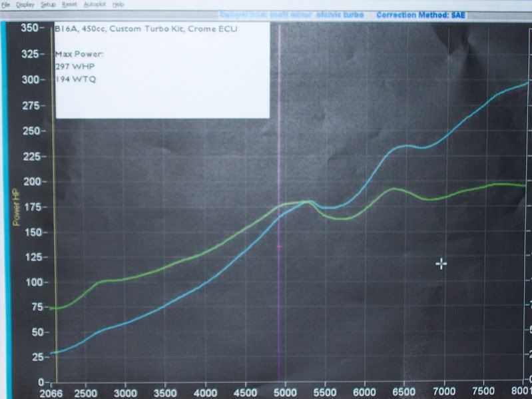532x399 pixels.
Task: Open the Setup menu
Action: 48,4
